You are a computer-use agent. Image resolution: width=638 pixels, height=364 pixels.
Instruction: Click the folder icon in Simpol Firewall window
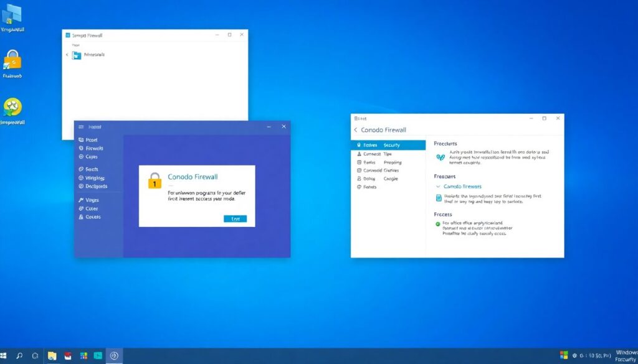pyautogui.click(x=77, y=55)
